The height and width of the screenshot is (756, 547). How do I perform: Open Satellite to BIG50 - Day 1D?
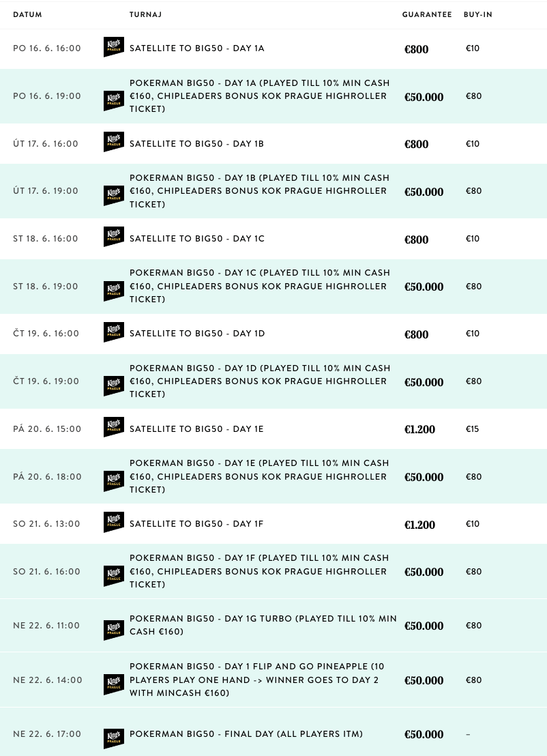coord(197,333)
